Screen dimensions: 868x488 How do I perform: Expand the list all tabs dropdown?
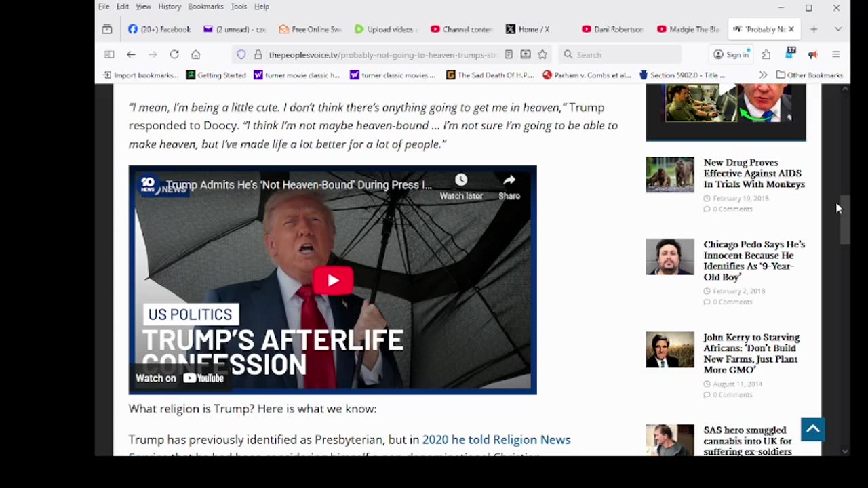(838, 29)
